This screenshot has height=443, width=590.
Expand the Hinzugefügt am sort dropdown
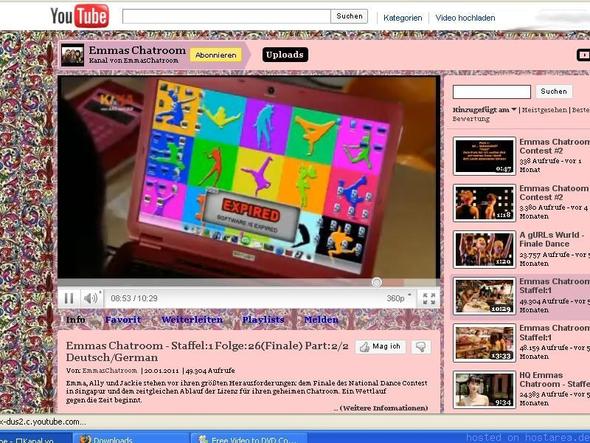(x=484, y=110)
